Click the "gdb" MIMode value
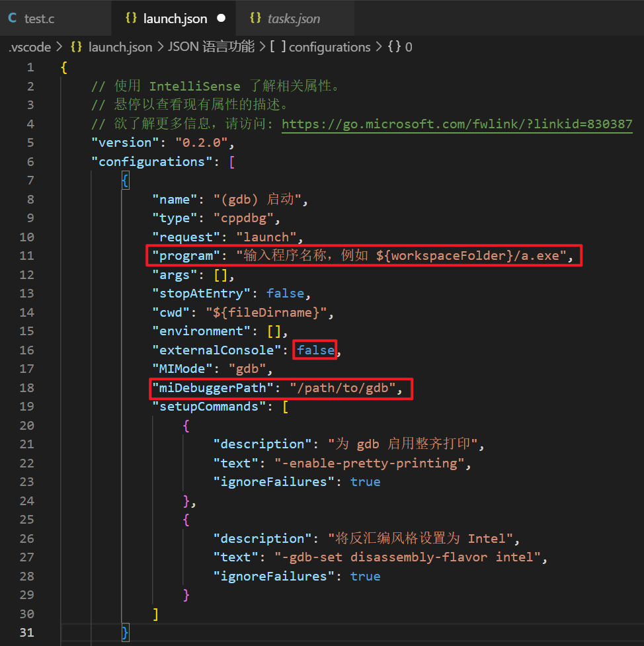 (248, 369)
